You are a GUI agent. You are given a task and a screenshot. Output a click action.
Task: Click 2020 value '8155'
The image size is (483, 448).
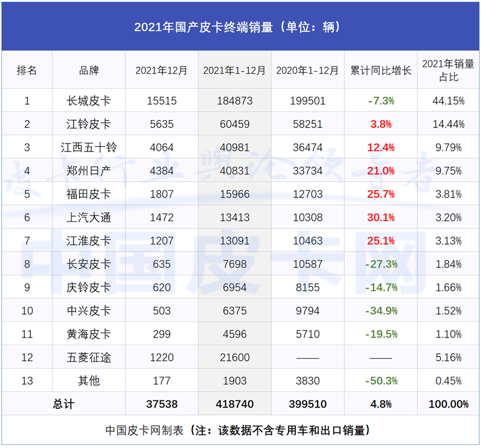tap(307, 287)
